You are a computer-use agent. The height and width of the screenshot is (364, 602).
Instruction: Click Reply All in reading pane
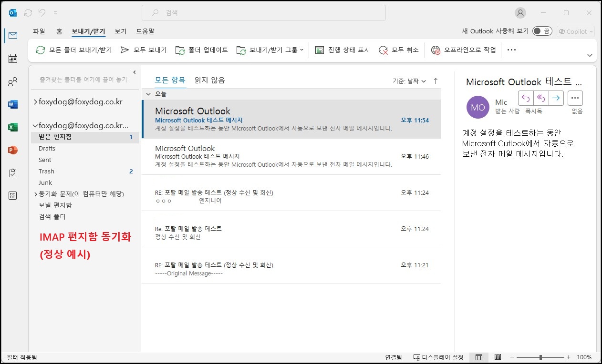click(541, 98)
